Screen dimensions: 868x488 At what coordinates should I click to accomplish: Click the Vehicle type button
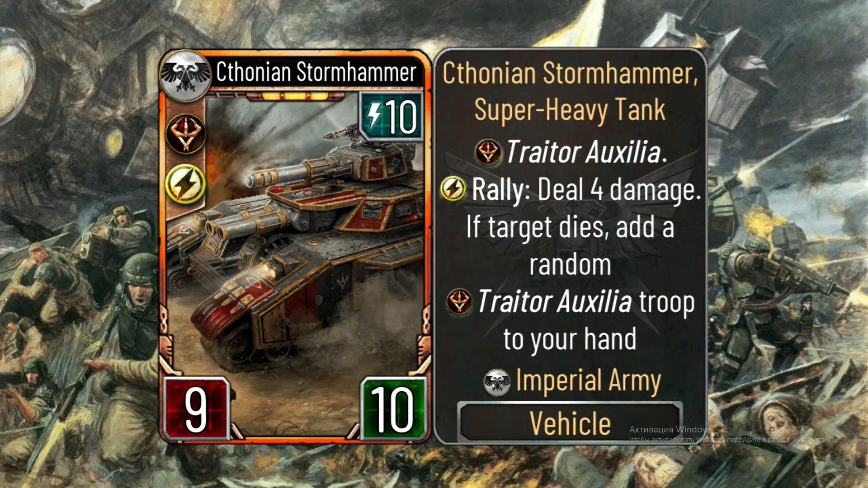tap(570, 422)
